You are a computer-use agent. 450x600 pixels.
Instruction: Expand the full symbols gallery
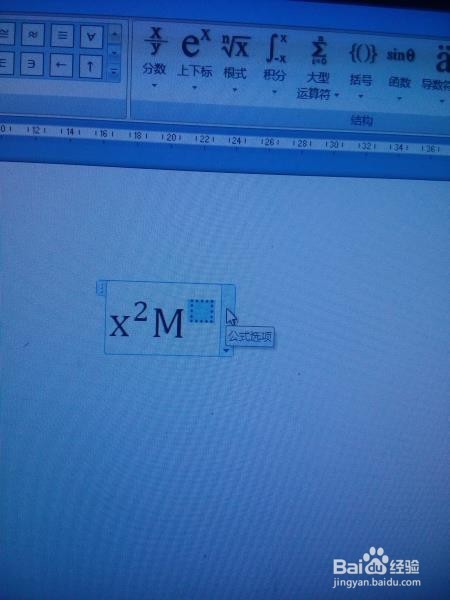114,72
